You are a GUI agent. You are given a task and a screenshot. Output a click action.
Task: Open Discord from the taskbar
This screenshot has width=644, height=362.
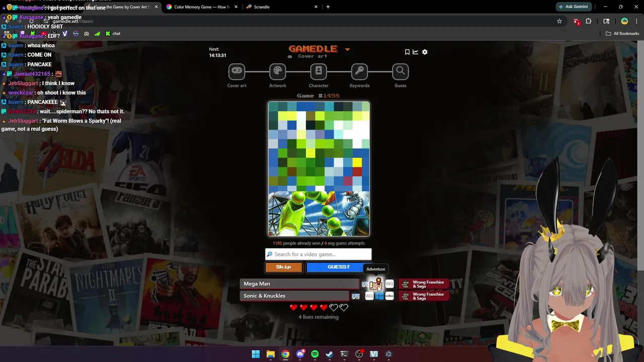pyautogui.click(x=300, y=354)
